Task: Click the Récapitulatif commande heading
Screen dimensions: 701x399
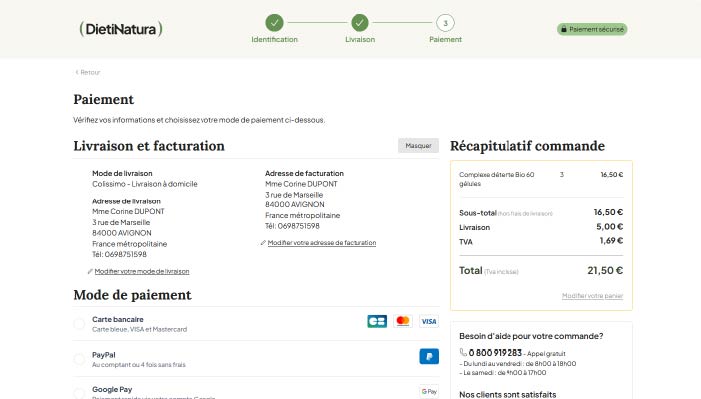Action: pos(528,146)
